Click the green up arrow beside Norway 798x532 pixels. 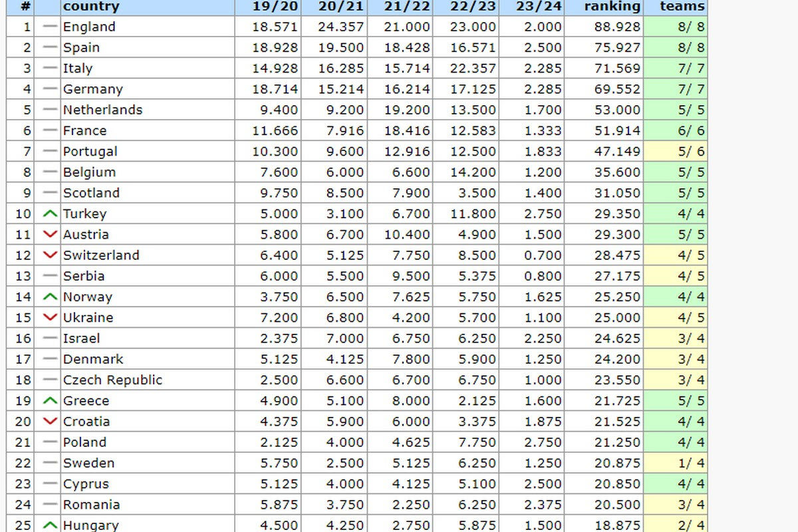click(x=50, y=297)
